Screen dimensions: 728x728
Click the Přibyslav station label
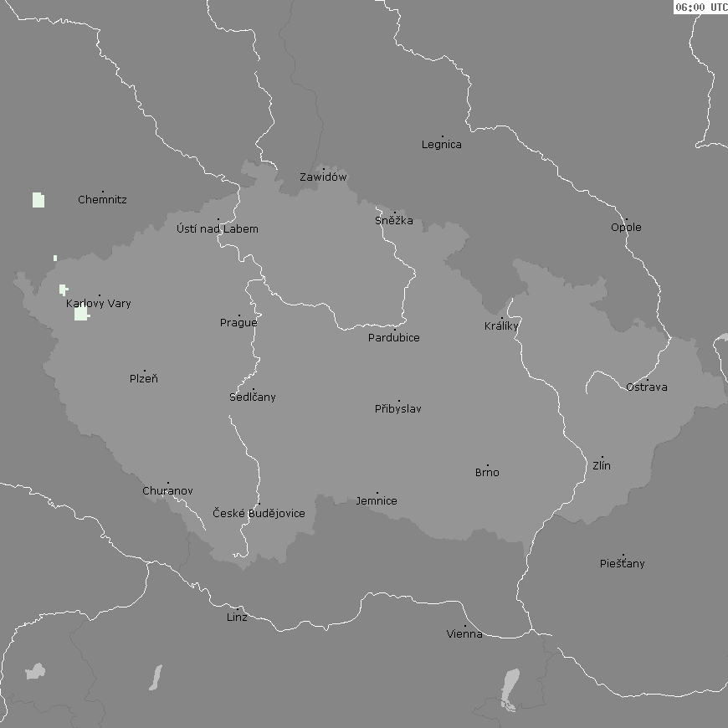(398, 409)
